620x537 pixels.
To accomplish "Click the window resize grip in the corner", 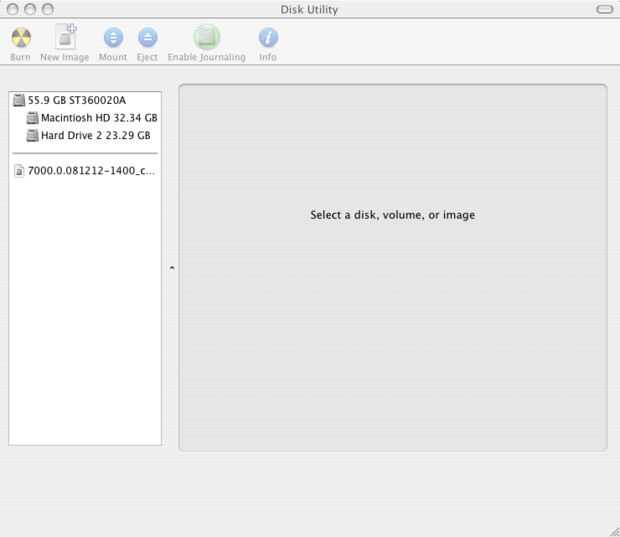I will [614, 531].
